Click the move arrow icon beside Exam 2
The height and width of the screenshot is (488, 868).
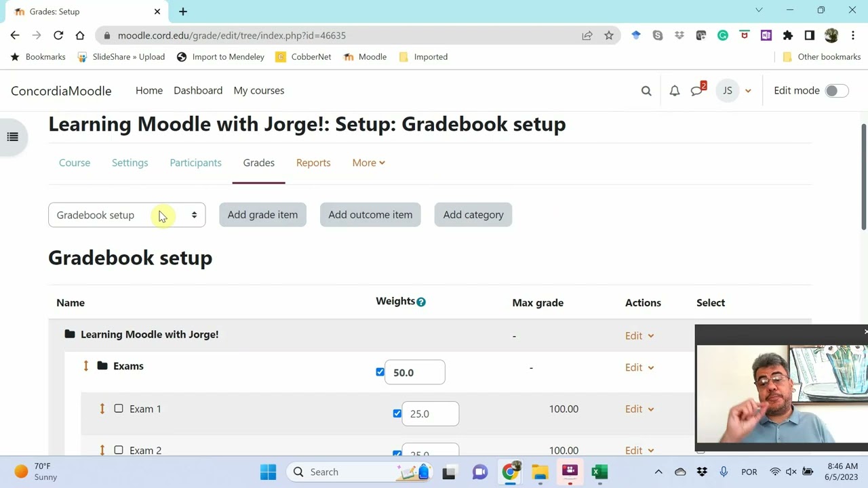click(x=102, y=450)
